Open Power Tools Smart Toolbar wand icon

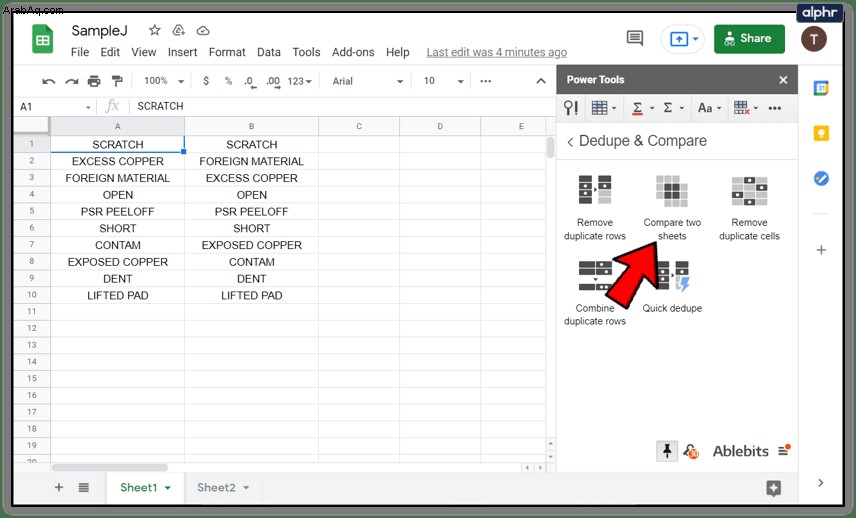pos(570,108)
